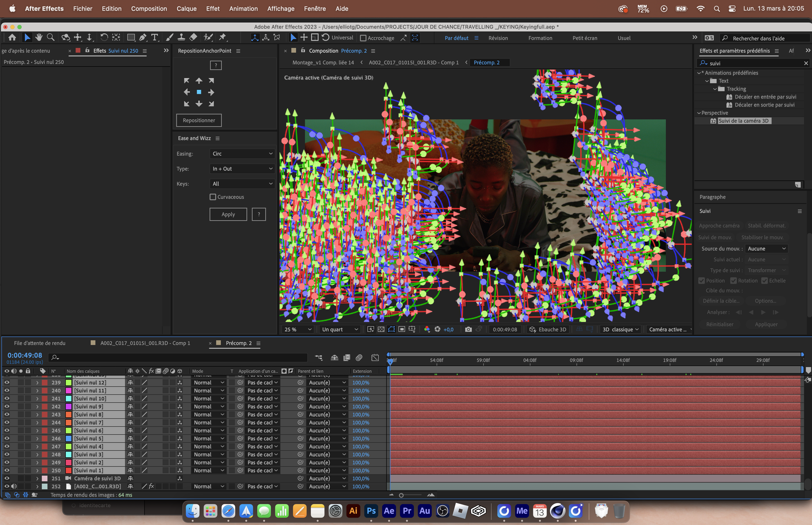This screenshot has width=812, height=525.
Task: Select the Type text tool
Action: click(155, 38)
